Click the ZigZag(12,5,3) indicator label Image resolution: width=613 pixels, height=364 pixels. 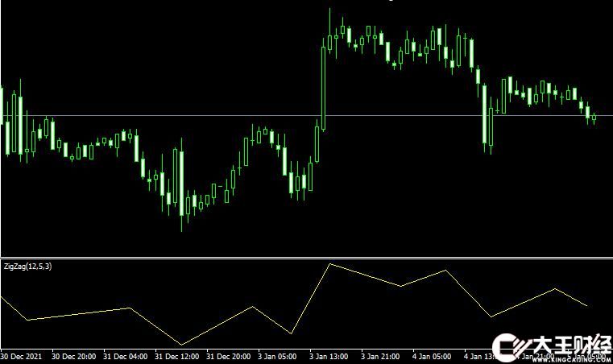(x=27, y=267)
